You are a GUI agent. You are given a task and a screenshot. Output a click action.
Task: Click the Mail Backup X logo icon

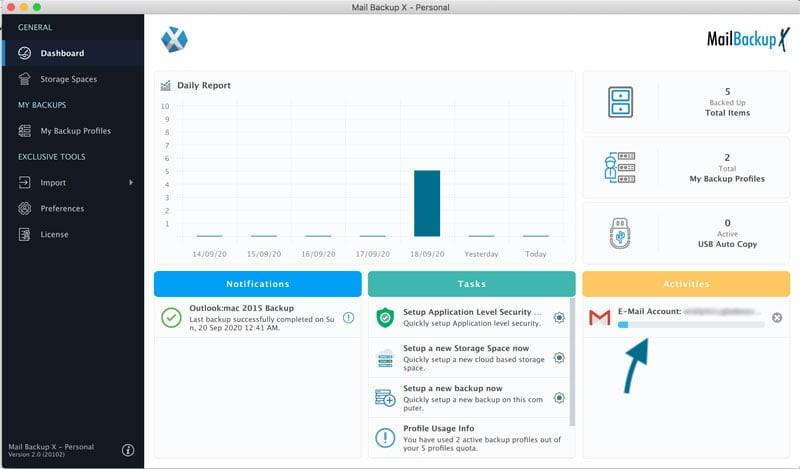point(174,40)
